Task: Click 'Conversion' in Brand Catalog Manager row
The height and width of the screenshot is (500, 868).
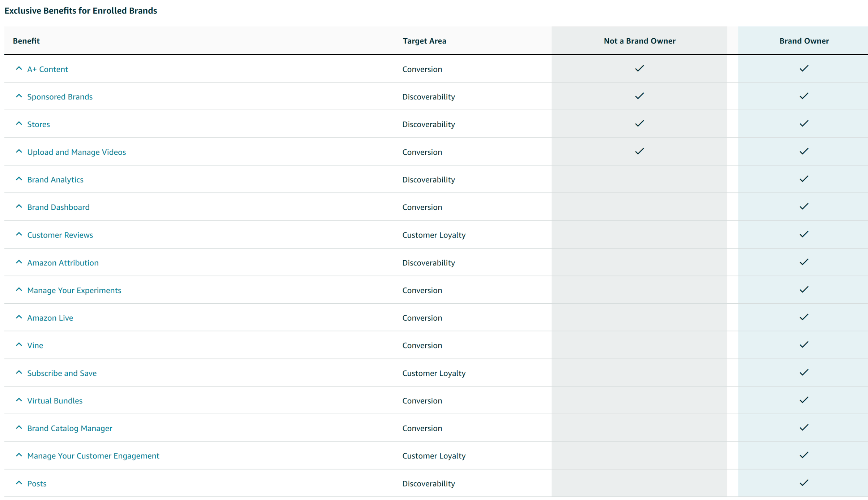Action: [422, 428]
